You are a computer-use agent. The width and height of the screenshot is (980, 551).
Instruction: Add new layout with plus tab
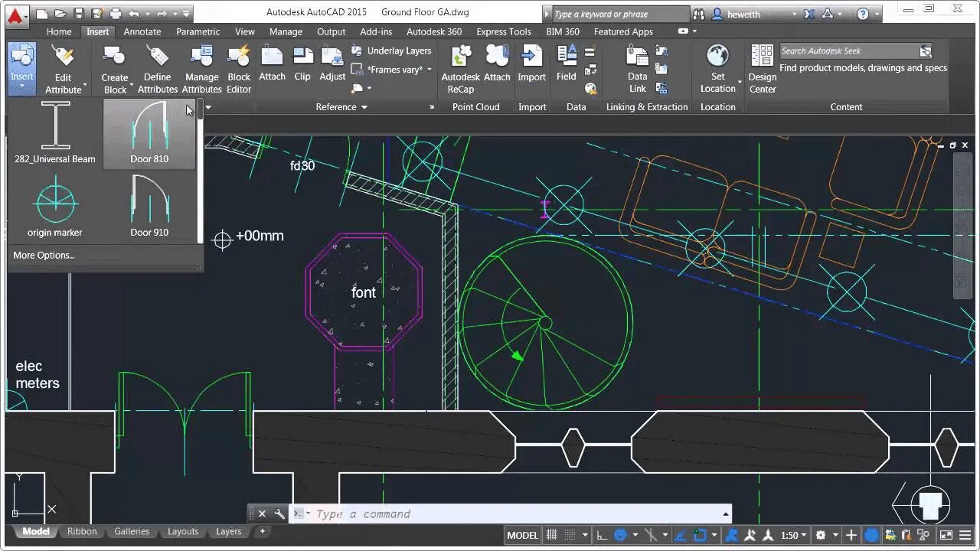(263, 531)
